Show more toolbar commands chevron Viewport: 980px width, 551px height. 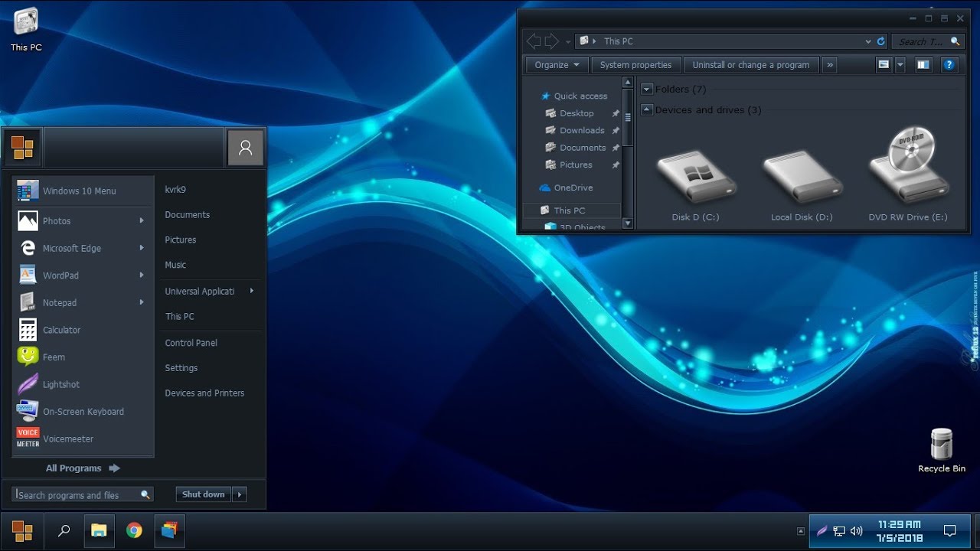tap(830, 65)
